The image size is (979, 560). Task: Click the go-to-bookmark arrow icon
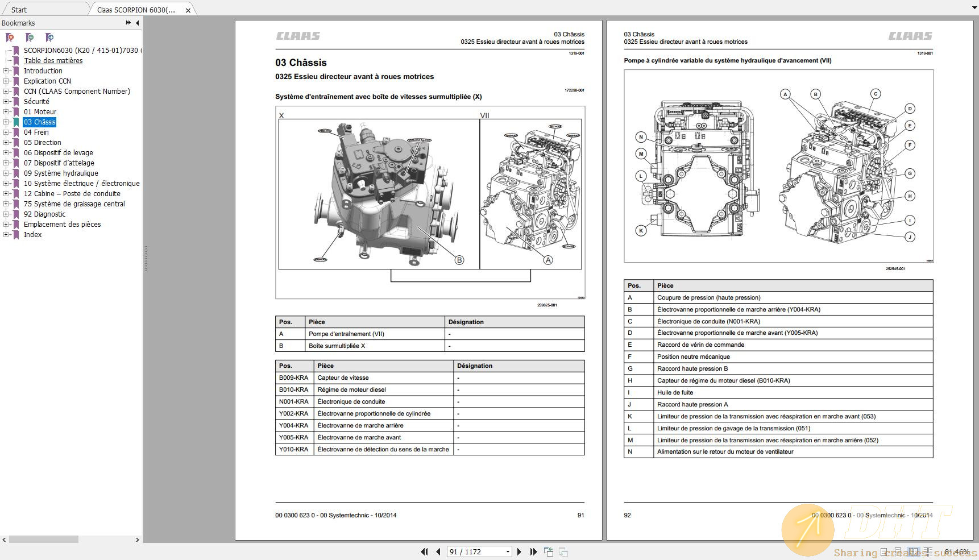click(49, 38)
